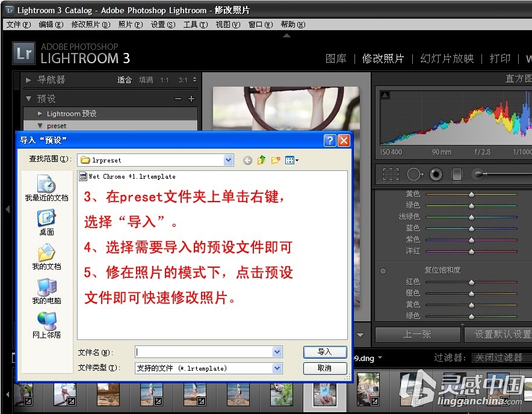This screenshot has height=414, width=532.
Task: Click Reset Saturation label (复位饱和度)
Action: (x=442, y=270)
